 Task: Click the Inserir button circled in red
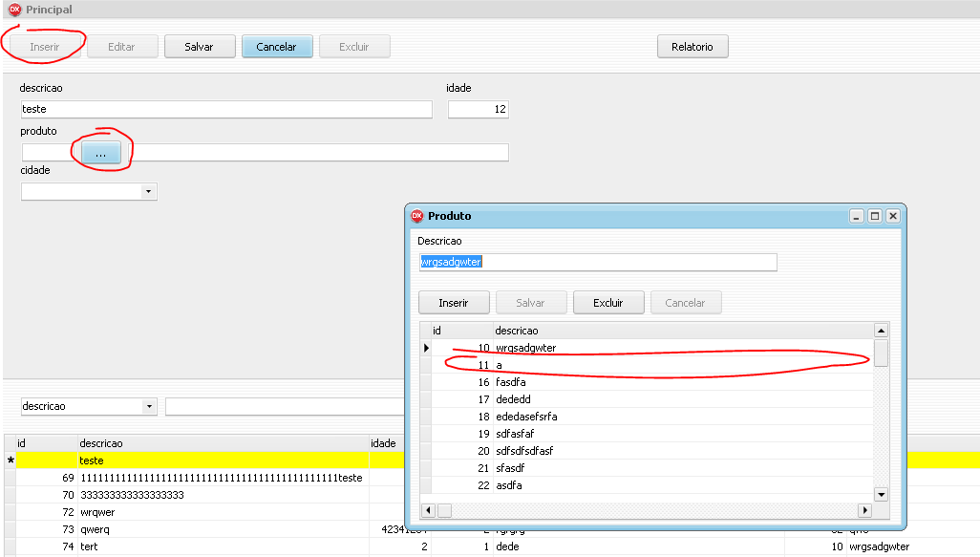(44, 46)
